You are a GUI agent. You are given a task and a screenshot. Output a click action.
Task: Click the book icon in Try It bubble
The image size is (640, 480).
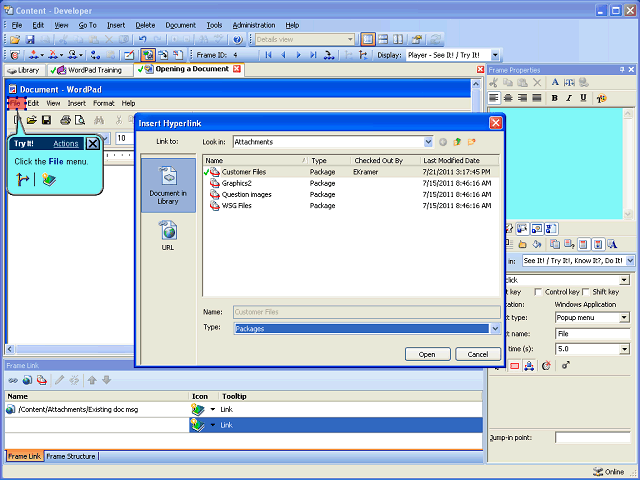pos(49,179)
